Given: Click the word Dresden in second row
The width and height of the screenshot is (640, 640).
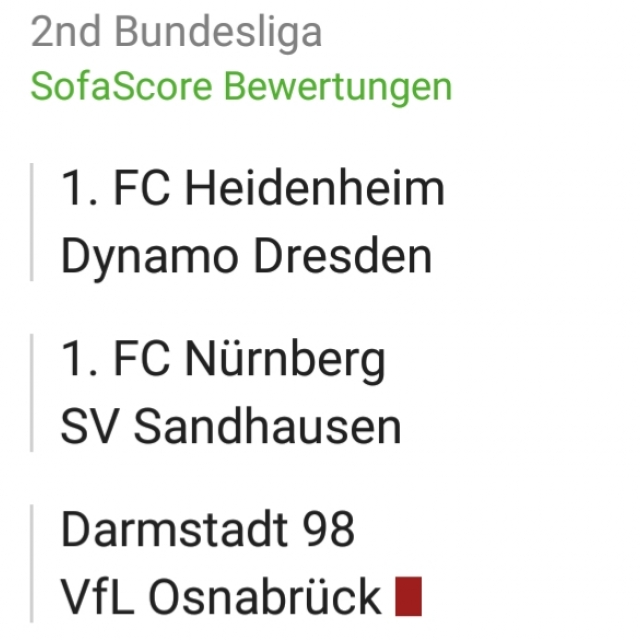Looking at the screenshot, I should (x=342, y=256).
